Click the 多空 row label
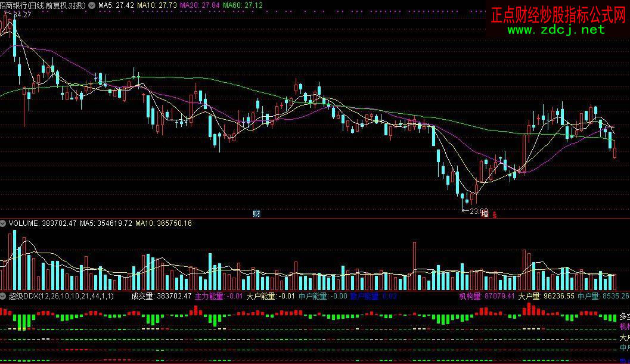 pyautogui.click(x=624, y=316)
